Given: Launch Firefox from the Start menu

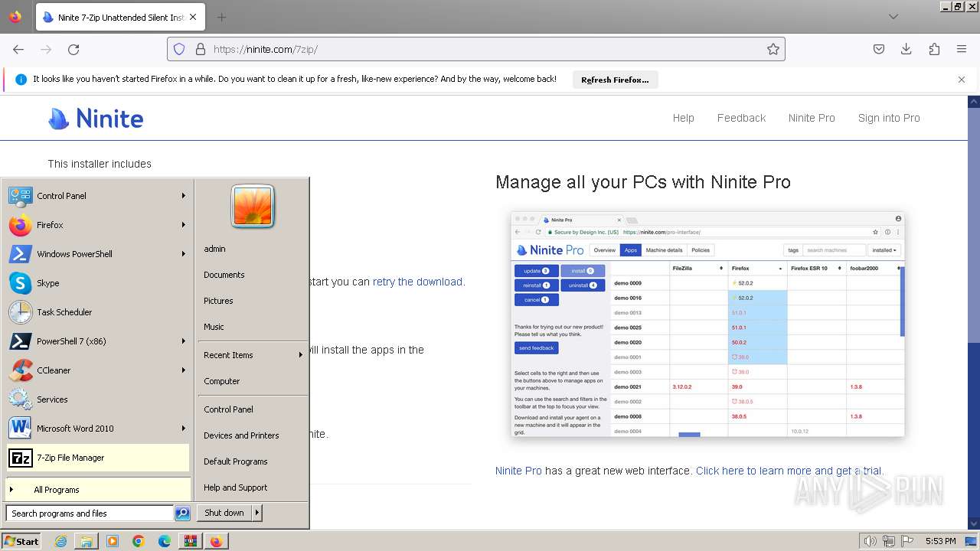Looking at the screenshot, I should [x=98, y=225].
